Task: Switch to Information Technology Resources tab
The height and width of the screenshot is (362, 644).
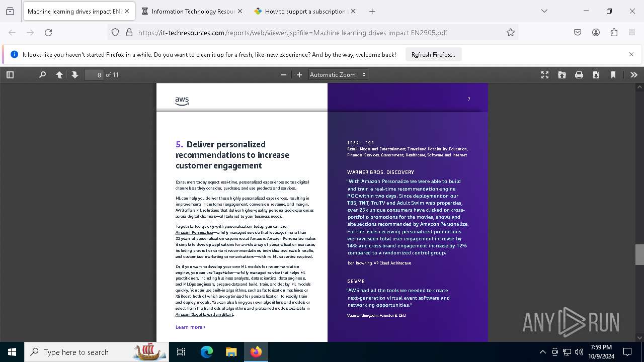Action: [192, 11]
